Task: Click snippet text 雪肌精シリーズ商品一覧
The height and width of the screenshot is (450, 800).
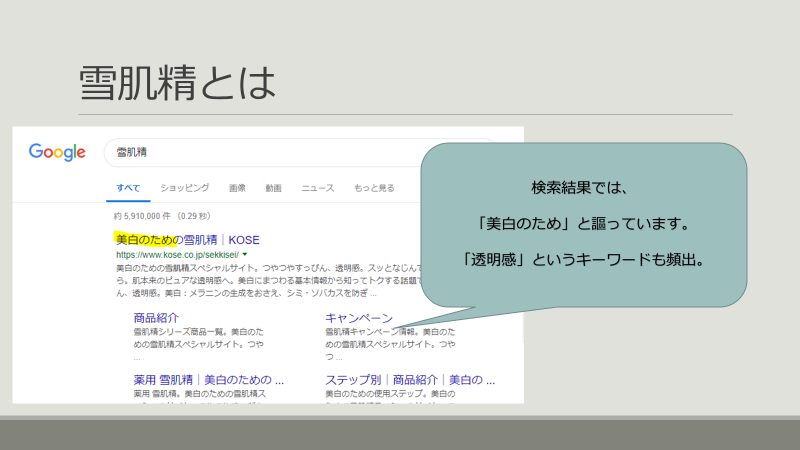Action: pyautogui.click(x=181, y=332)
